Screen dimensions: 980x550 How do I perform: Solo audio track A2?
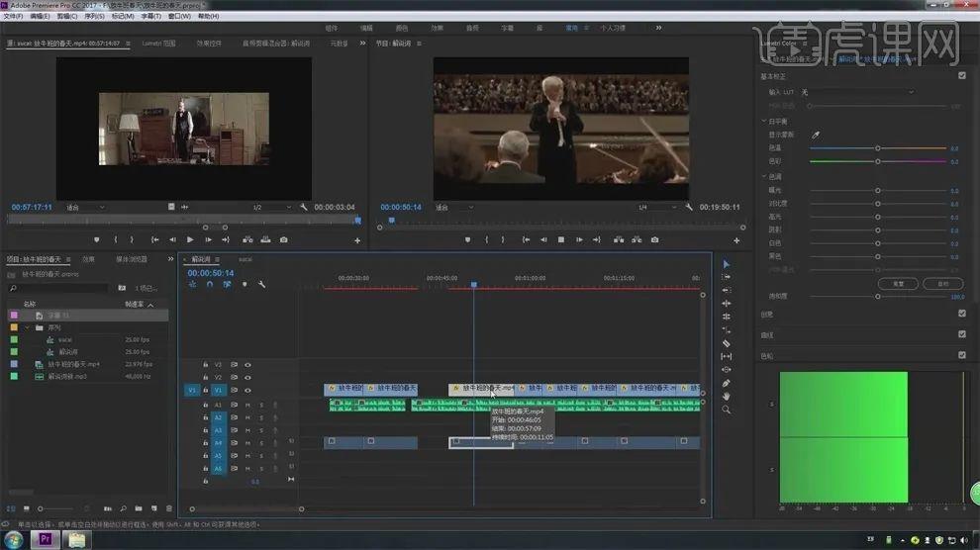pyautogui.click(x=261, y=417)
